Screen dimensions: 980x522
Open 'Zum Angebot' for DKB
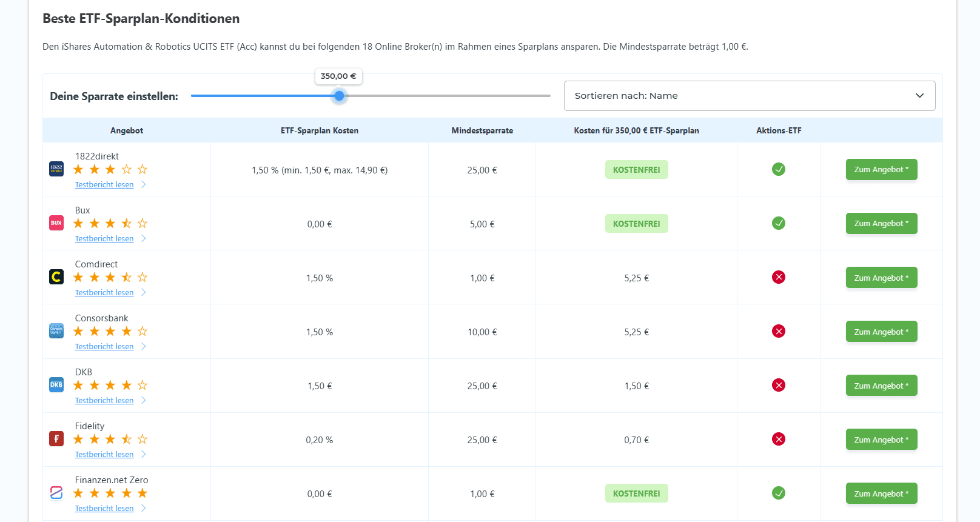tap(881, 386)
